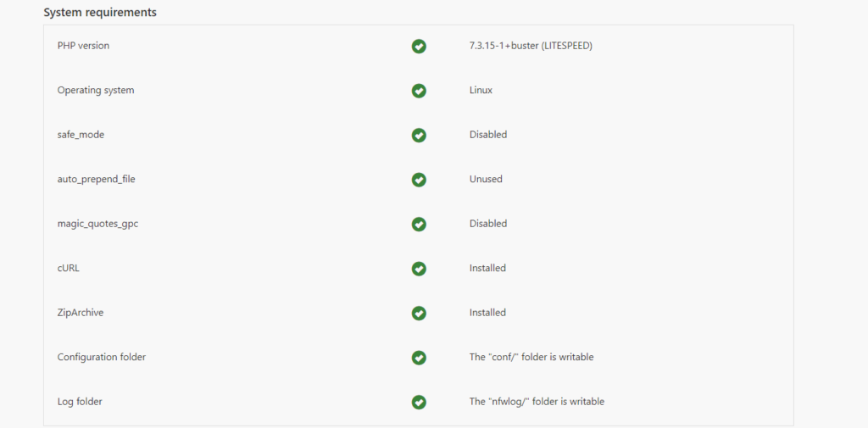Click the ZipArchive green checkmark icon

(419, 314)
